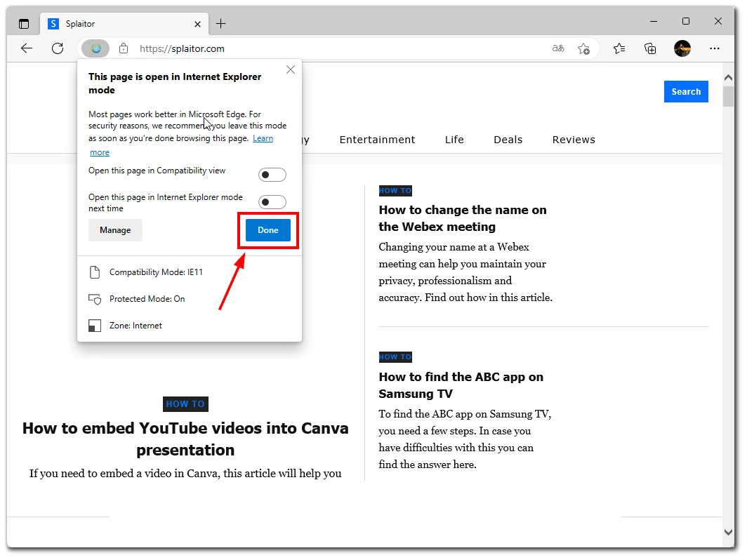Click the scrollbar up arrow
This screenshot has width=747, height=560.
[728, 78]
